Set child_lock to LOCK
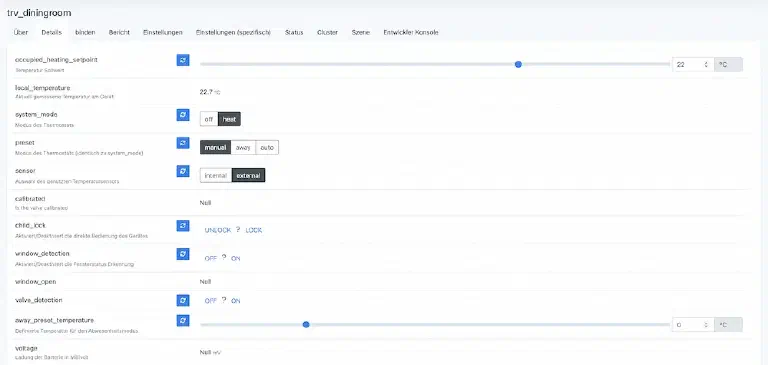 pos(254,230)
